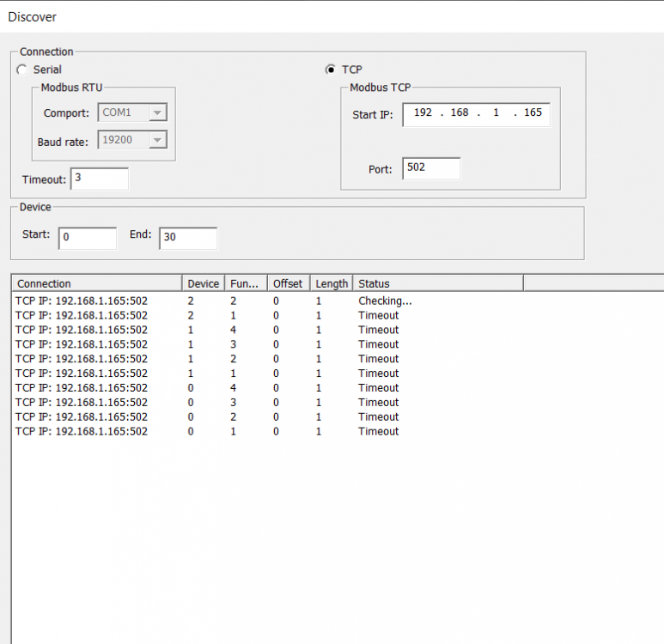This screenshot has height=644, width=664.
Task: Sort by the Status column header
Action: pyautogui.click(x=436, y=283)
